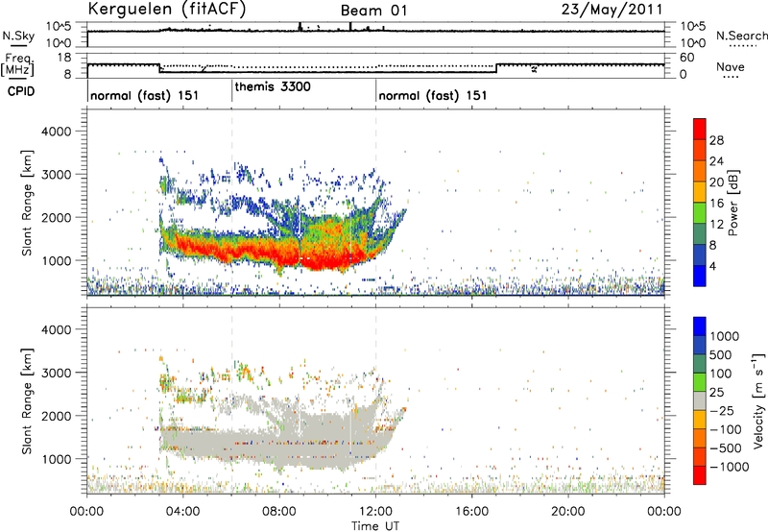
Task: Click the "20" tick on the Power colorbar
Action: [716, 182]
